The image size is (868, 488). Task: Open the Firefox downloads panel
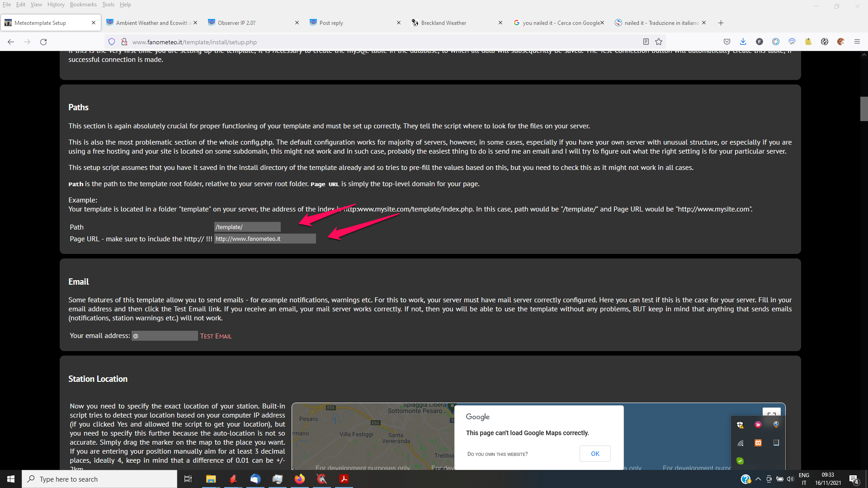tap(743, 42)
